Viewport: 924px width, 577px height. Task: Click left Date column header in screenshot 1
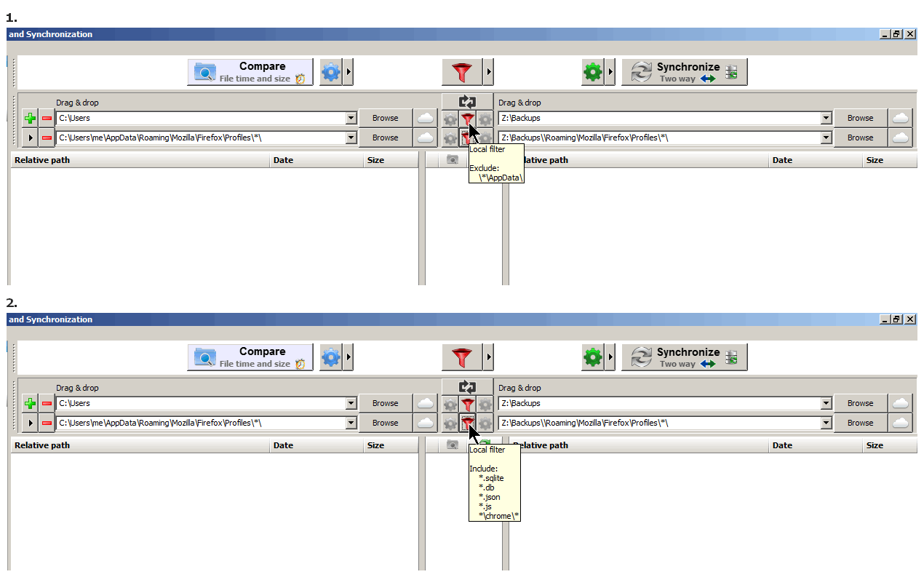[x=316, y=160]
